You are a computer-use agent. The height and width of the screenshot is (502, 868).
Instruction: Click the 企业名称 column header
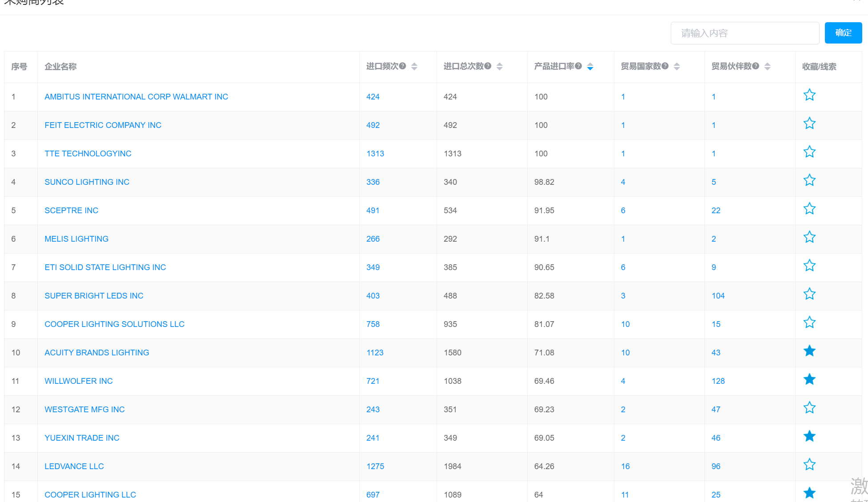(60, 67)
